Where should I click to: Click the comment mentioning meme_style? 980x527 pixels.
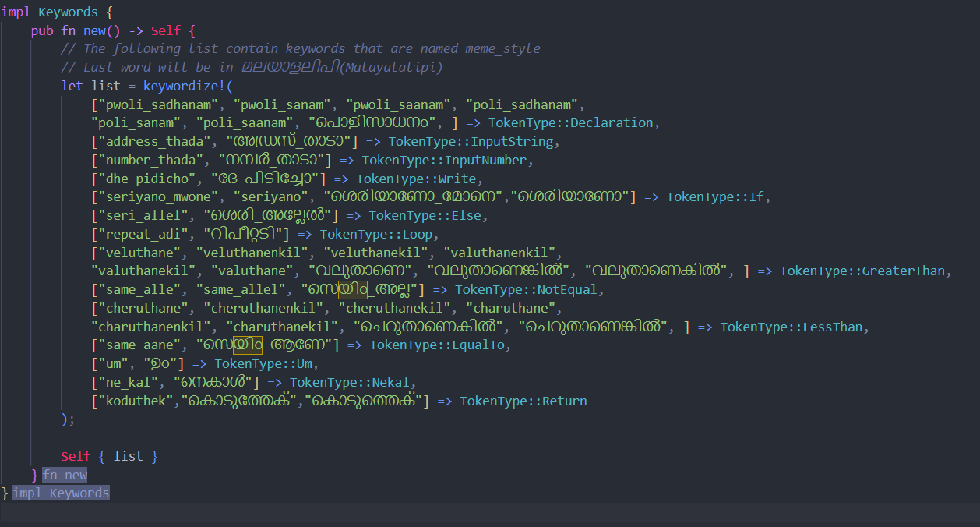300,48
